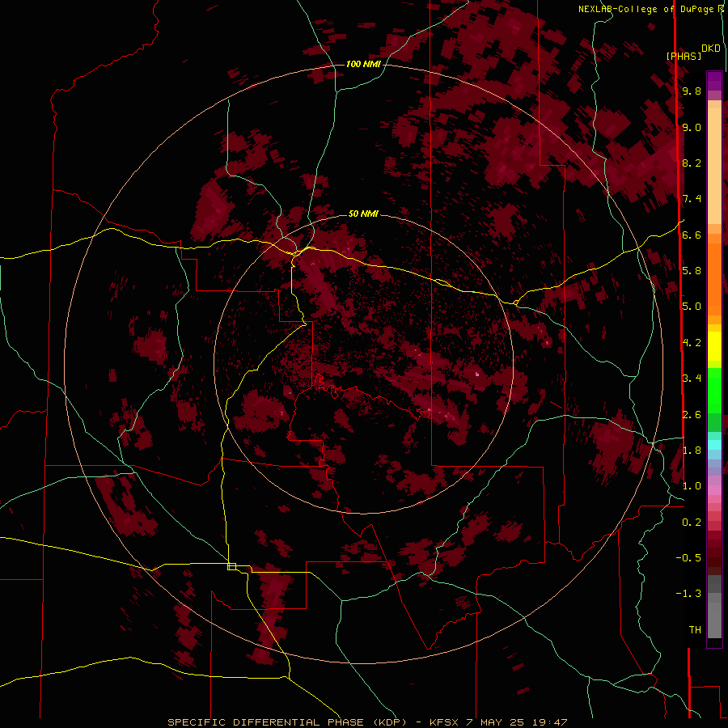Viewport: 728px width, 728px height.
Task: Pick the bright green color bar segment
Action: [714, 390]
